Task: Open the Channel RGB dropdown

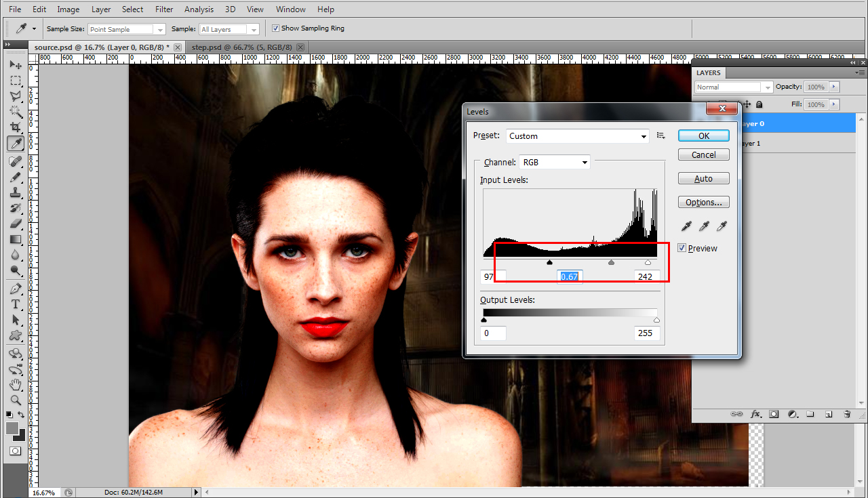Action: [x=555, y=163]
